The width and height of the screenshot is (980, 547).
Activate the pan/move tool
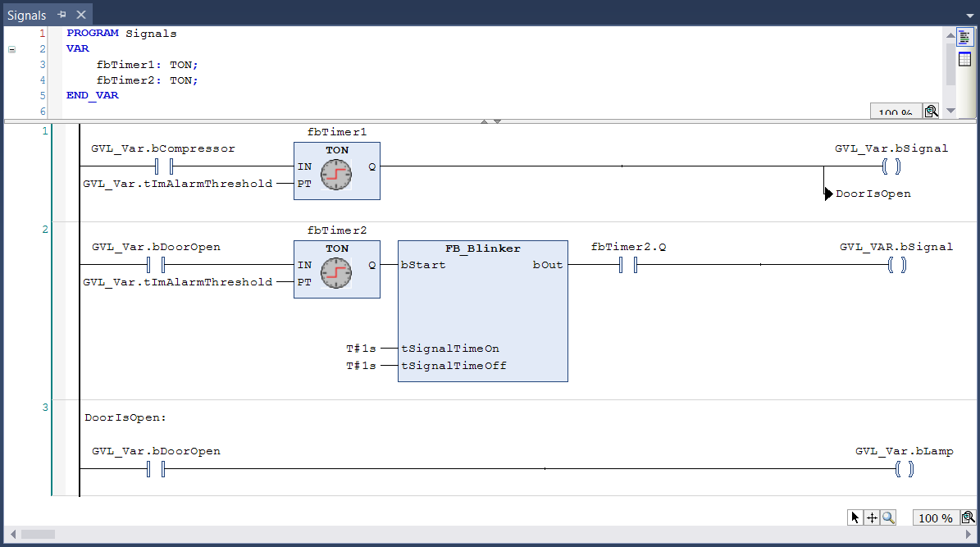tap(872, 517)
